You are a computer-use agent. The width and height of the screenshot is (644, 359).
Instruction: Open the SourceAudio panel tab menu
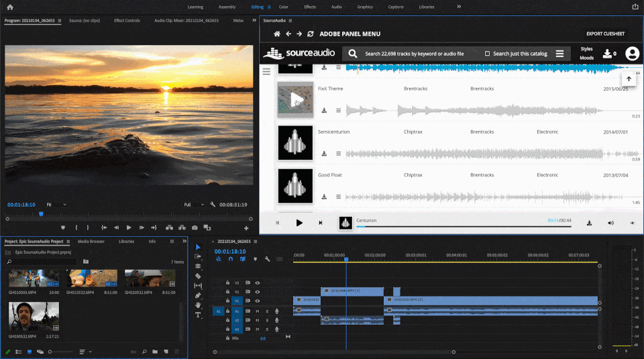[x=290, y=21]
